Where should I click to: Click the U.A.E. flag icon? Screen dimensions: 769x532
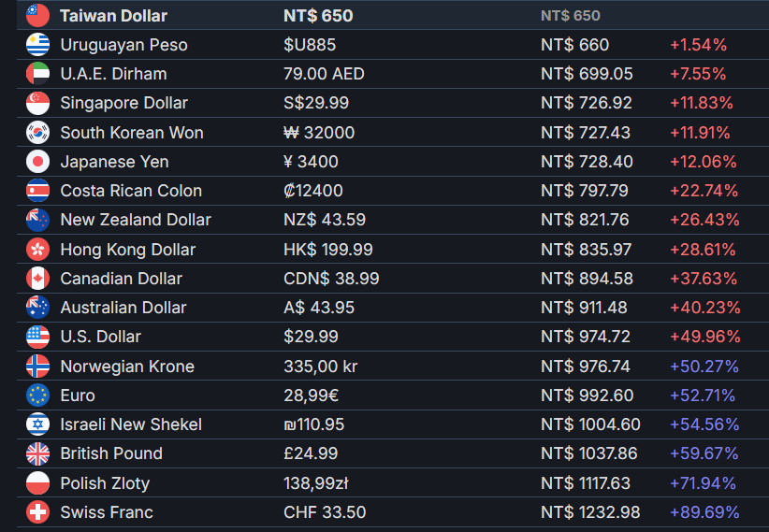(x=37, y=74)
